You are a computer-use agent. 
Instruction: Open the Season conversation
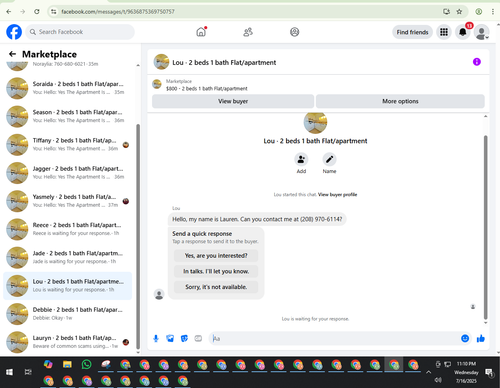coord(68,116)
